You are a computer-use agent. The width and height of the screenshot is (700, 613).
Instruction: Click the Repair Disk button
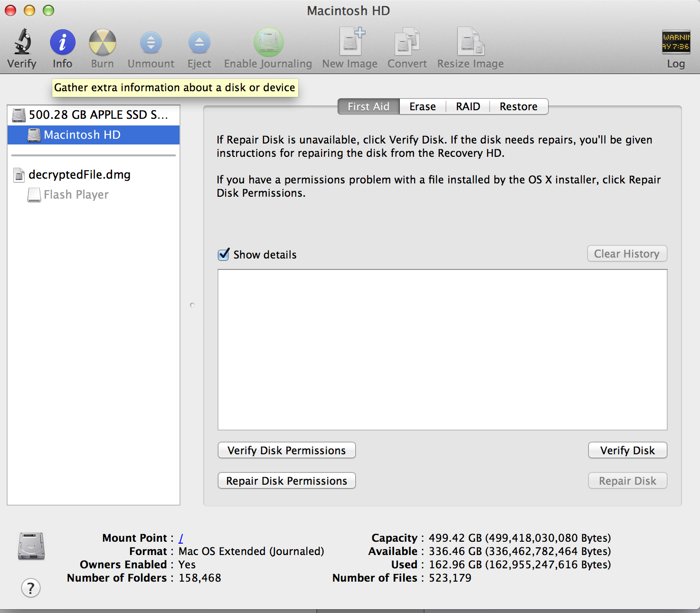point(627,481)
